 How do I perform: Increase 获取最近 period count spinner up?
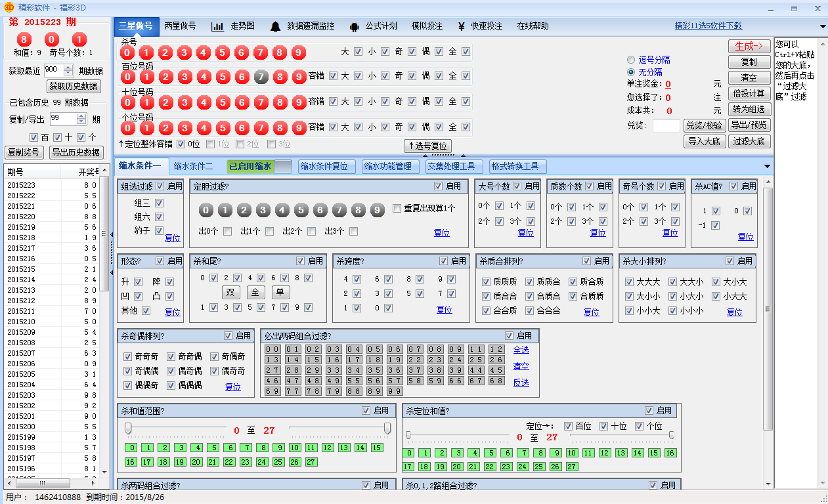[x=69, y=67]
